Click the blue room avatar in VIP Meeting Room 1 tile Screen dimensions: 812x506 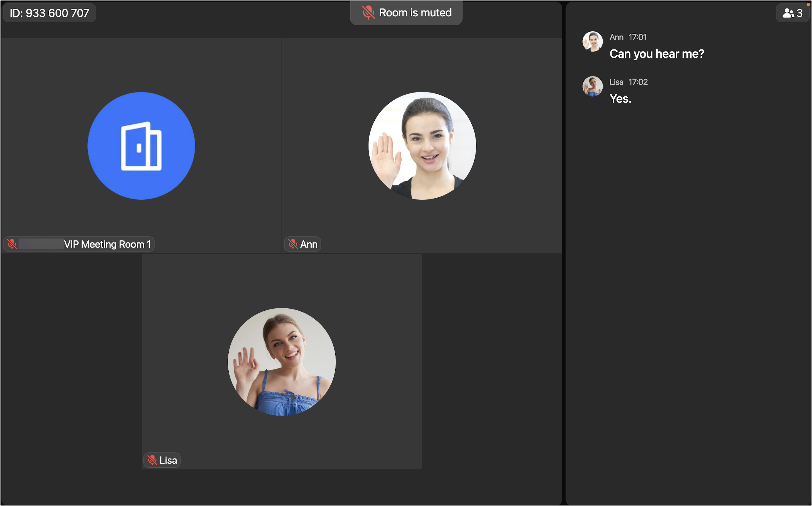click(x=141, y=146)
